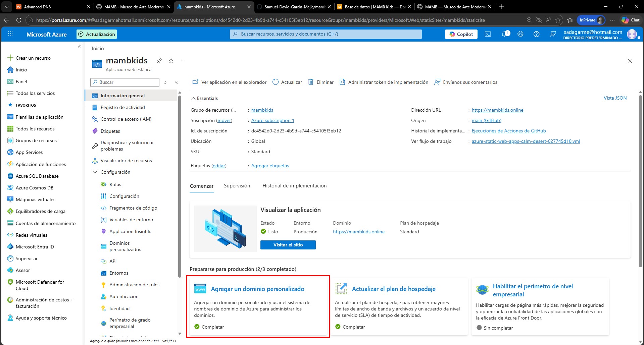Image resolution: width=644 pixels, height=345 pixels.
Task: Collapse the left favorites sidebar
Action: [x=80, y=47]
